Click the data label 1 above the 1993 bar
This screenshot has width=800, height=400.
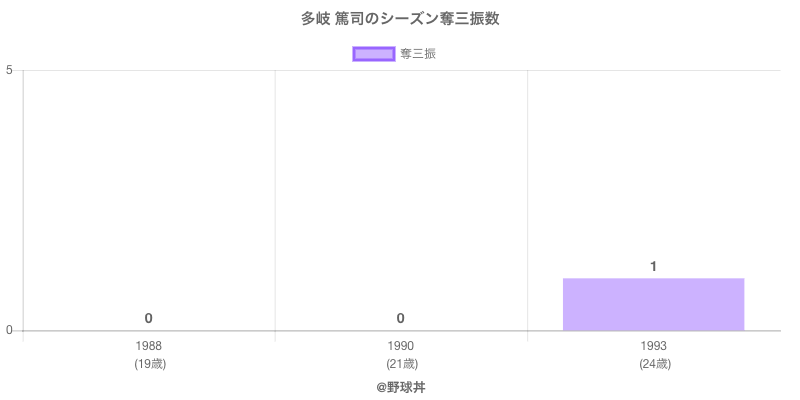(653, 266)
